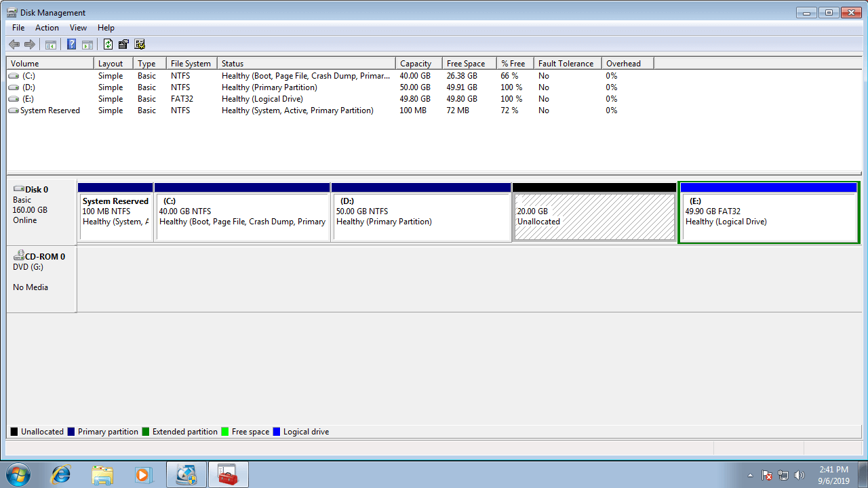Select the 20.00 GB Unallocated space block
Screen dimensions: 868x488
[594, 217]
